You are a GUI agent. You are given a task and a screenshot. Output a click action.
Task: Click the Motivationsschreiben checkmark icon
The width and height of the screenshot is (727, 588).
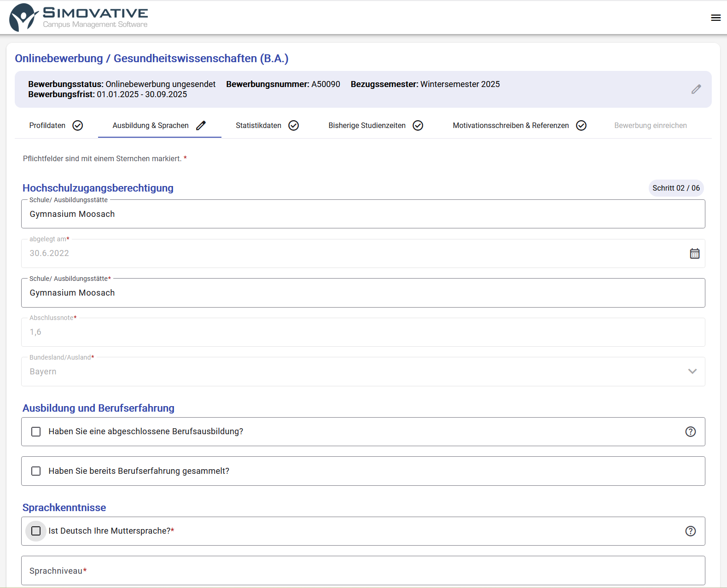(582, 126)
